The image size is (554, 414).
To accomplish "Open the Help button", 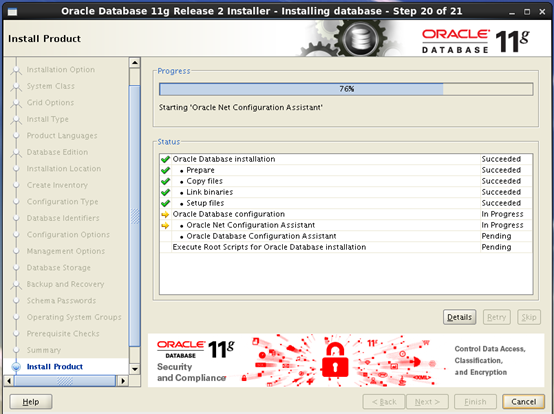I will (x=31, y=402).
